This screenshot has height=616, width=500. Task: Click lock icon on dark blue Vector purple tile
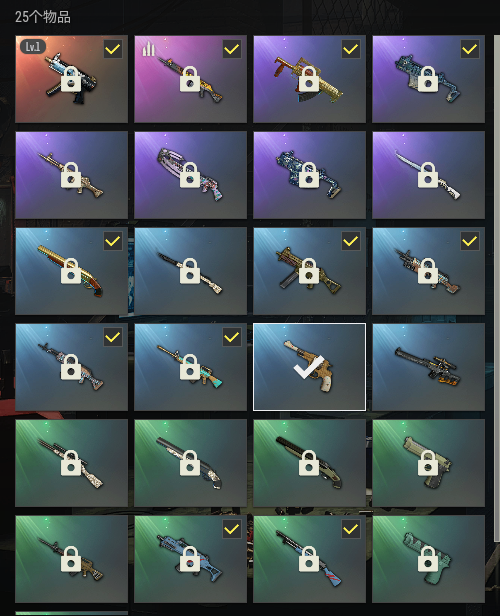309,175
